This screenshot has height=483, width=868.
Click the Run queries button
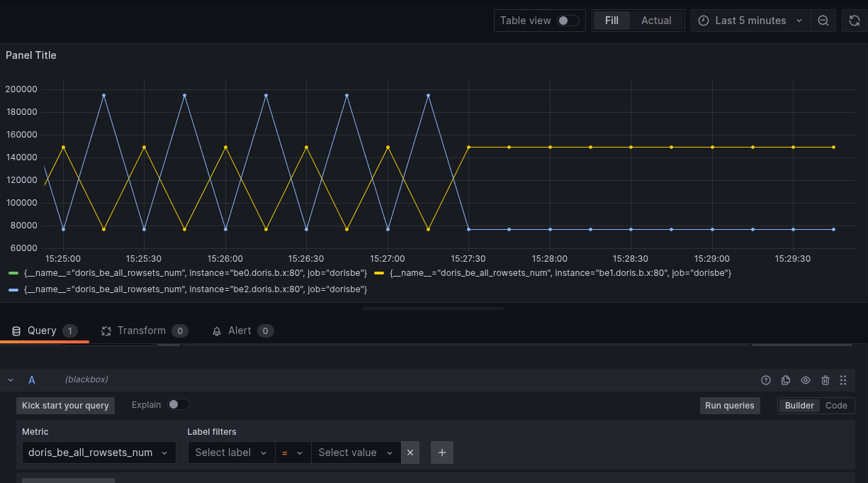click(x=730, y=406)
